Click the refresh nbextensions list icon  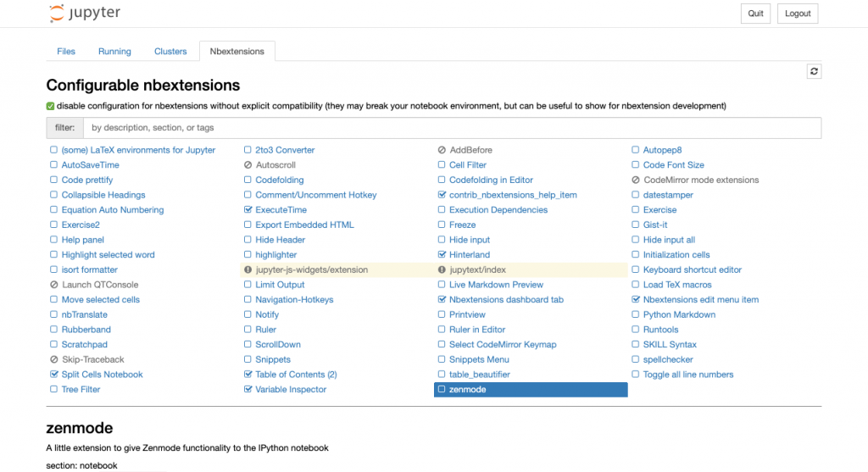click(x=814, y=72)
